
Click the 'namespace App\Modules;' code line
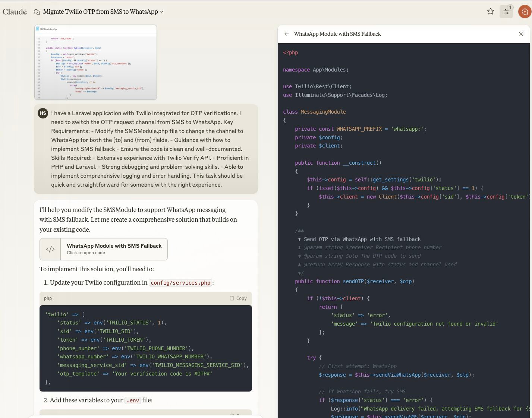[x=316, y=70]
